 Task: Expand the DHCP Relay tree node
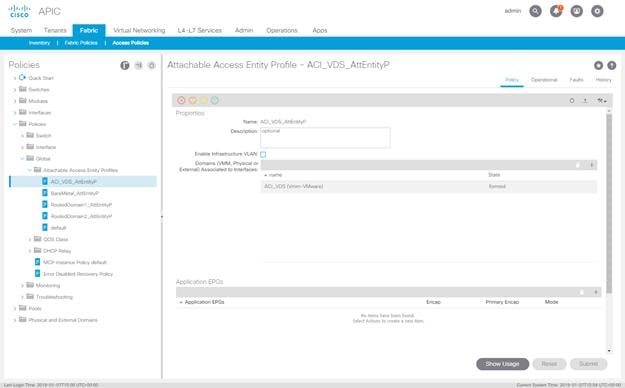[30, 251]
